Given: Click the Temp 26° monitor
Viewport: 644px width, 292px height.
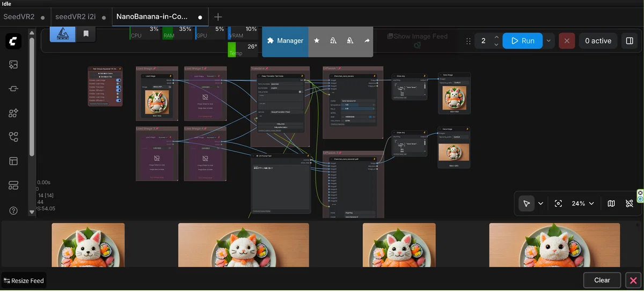Looking at the screenshot, I should point(243,49).
